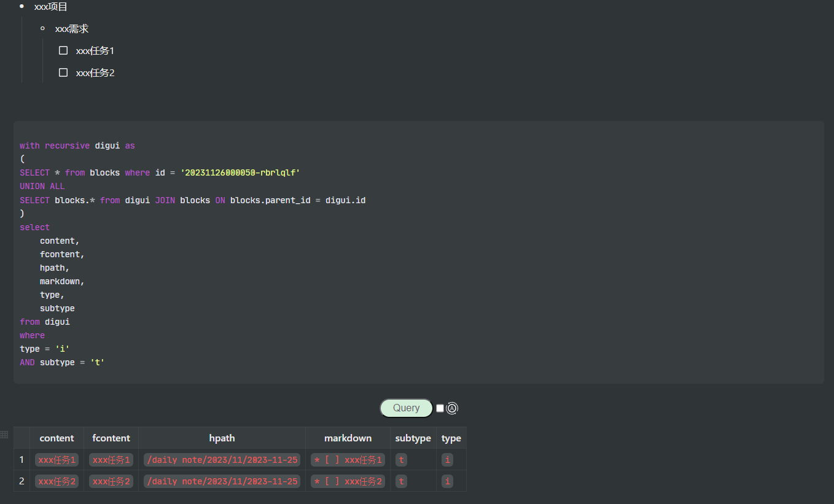Screen dimensions: 834x504
Task: Check the xxx任务1 task checkbox
Action: (63, 50)
